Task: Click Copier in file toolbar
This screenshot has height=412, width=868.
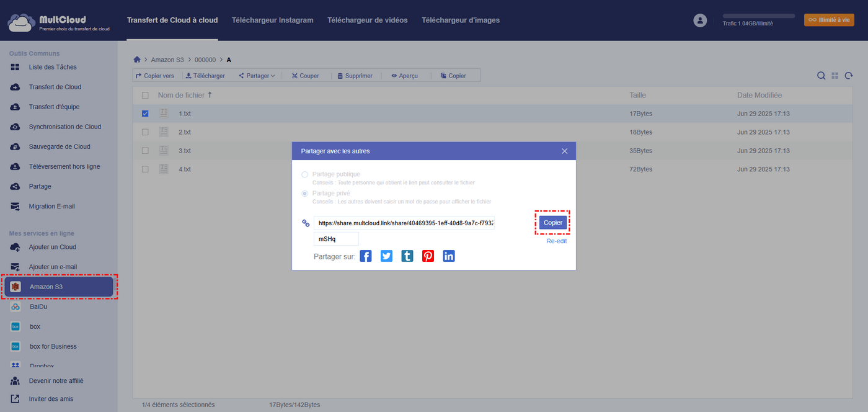Action: point(453,76)
